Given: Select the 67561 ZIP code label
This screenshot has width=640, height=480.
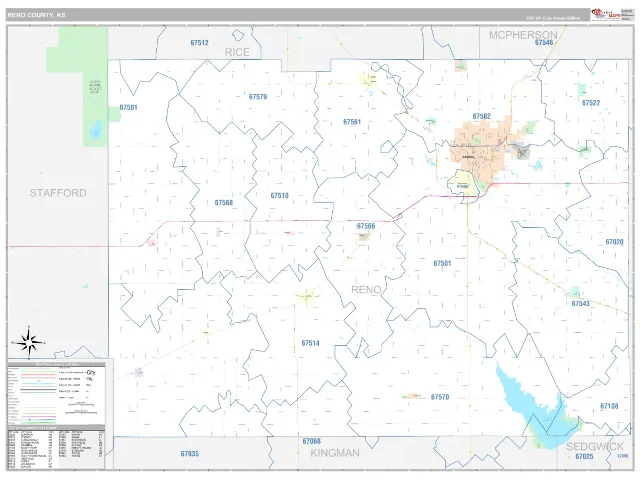Looking at the screenshot, I should [x=352, y=122].
